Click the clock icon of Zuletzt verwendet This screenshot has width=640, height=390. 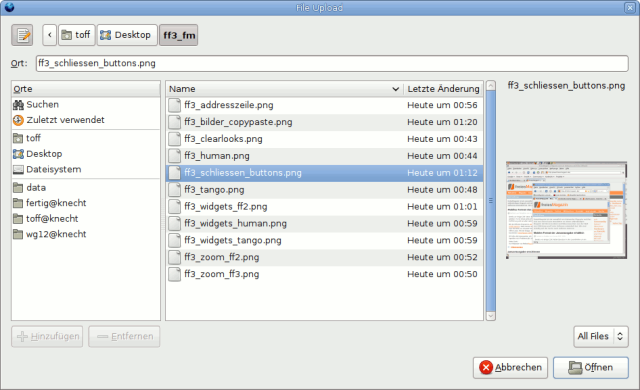click(x=18, y=120)
